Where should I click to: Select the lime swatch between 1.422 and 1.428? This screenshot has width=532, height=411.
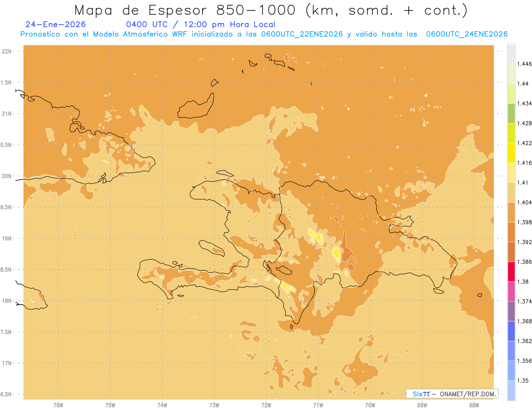pyautogui.click(x=511, y=133)
